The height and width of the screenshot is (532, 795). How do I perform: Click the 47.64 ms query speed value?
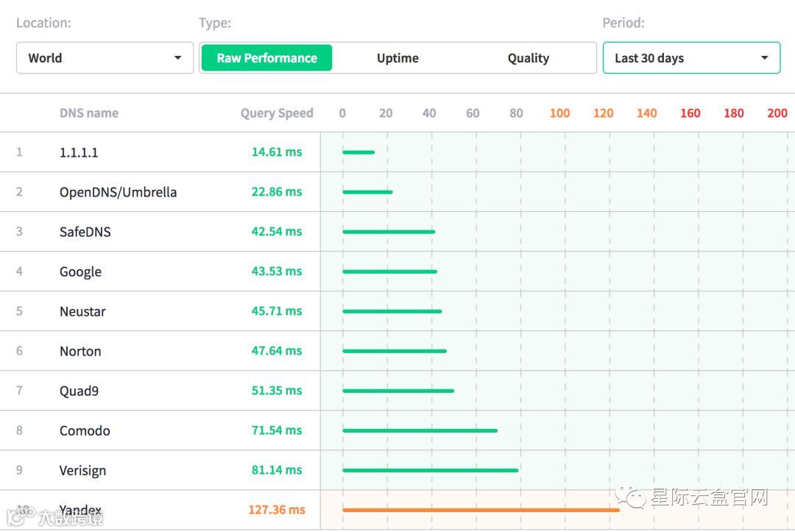tap(277, 350)
